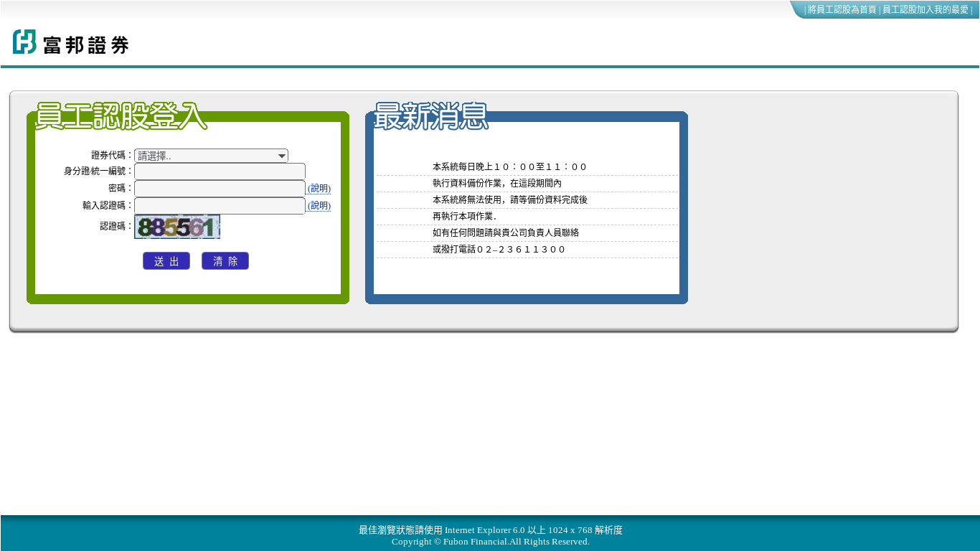Click the Fubon Securities logo
Image resolution: width=980 pixels, height=551 pixels.
[x=70, y=42]
